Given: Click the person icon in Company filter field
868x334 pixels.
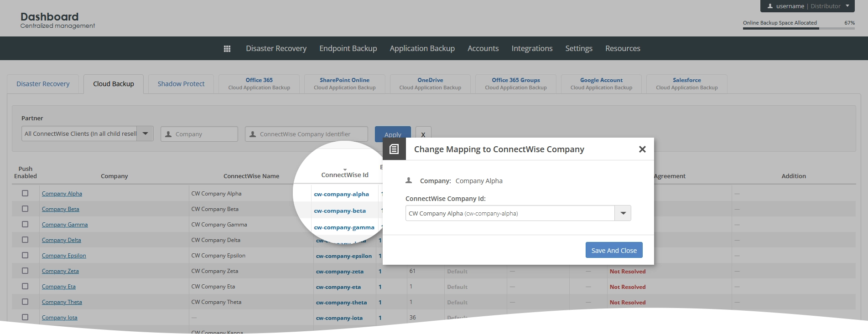Looking at the screenshot, I should [168, 134].
